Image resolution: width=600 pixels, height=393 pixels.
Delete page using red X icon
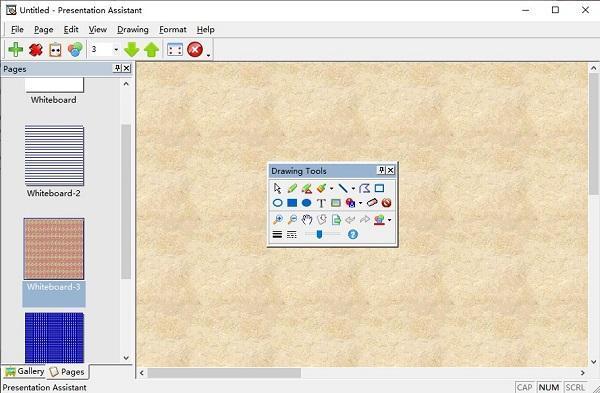coord(36,50)
